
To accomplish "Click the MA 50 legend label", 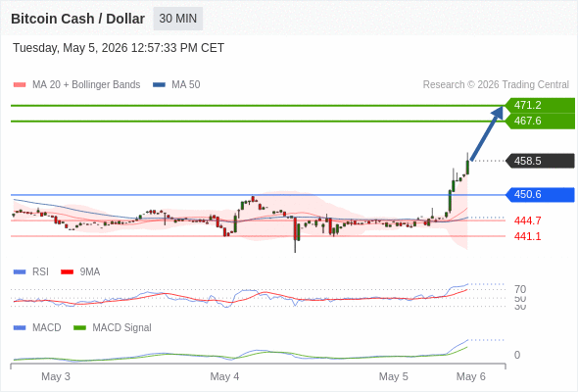I will 186,85.
